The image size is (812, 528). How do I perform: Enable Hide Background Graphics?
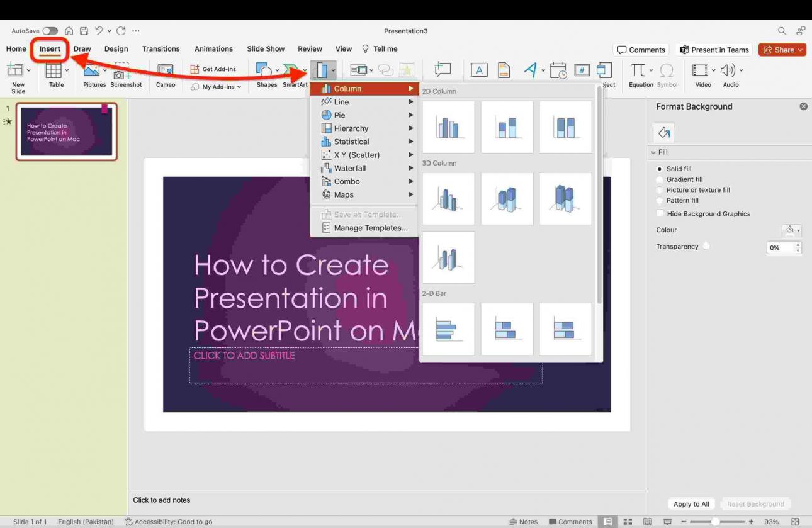[660, 213]
